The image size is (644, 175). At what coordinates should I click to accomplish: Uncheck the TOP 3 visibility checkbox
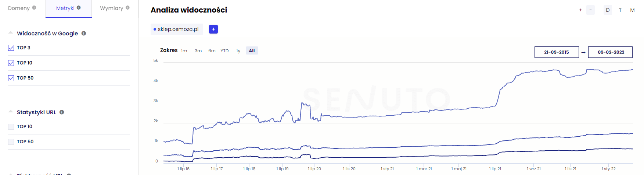click(11, 48)
